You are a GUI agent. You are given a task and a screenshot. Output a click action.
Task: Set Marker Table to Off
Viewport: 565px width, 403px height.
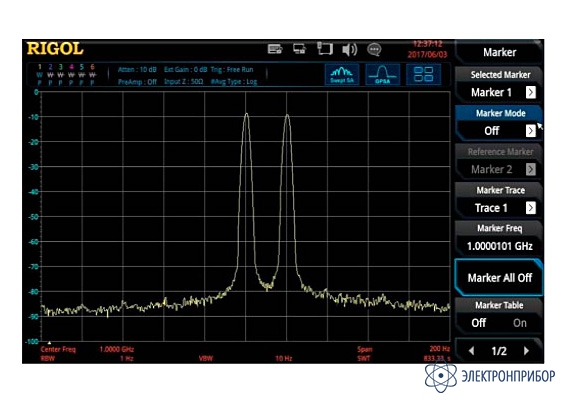tap(479, 323)
